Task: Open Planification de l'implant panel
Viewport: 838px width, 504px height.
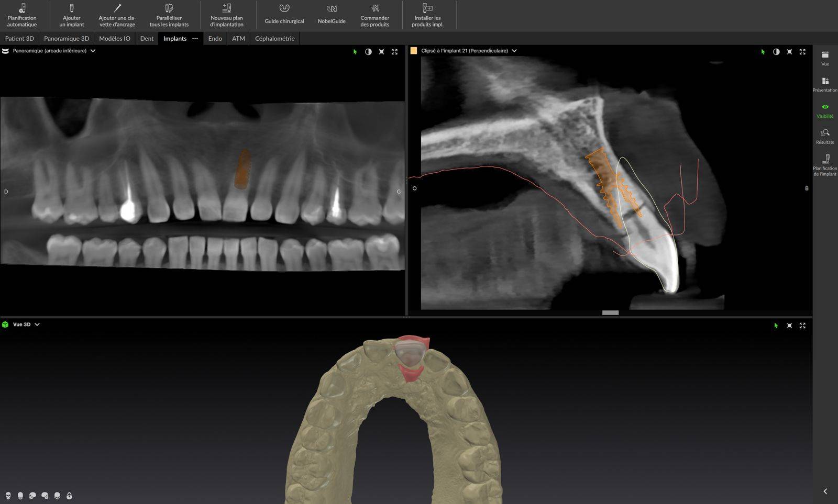Action: (x=825, y=164)
